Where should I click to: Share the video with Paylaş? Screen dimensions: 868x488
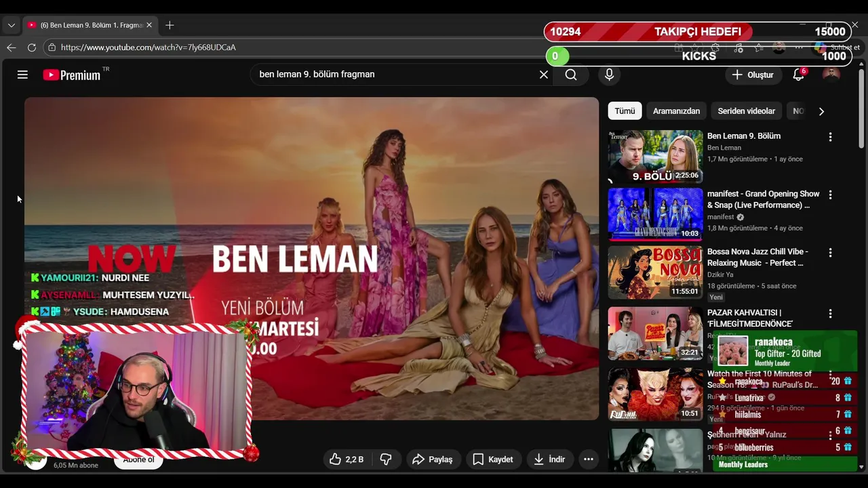point(432,460)
